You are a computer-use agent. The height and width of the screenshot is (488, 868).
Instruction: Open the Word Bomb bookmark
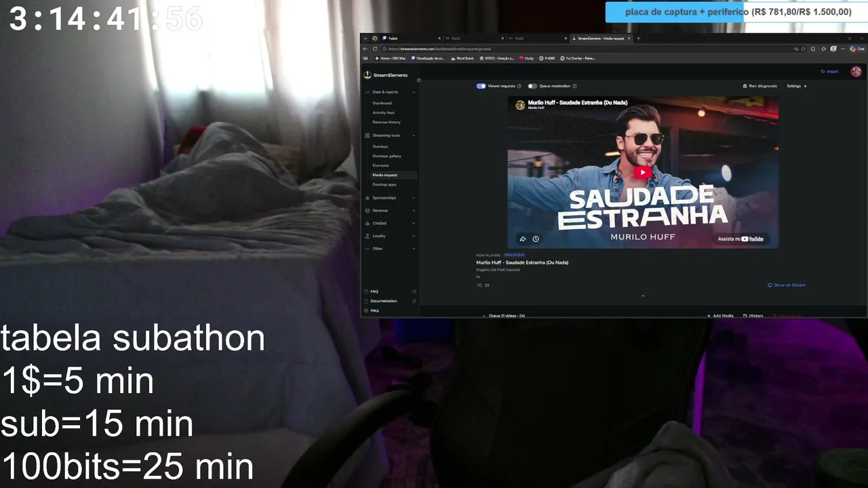(x=462, y=58)
